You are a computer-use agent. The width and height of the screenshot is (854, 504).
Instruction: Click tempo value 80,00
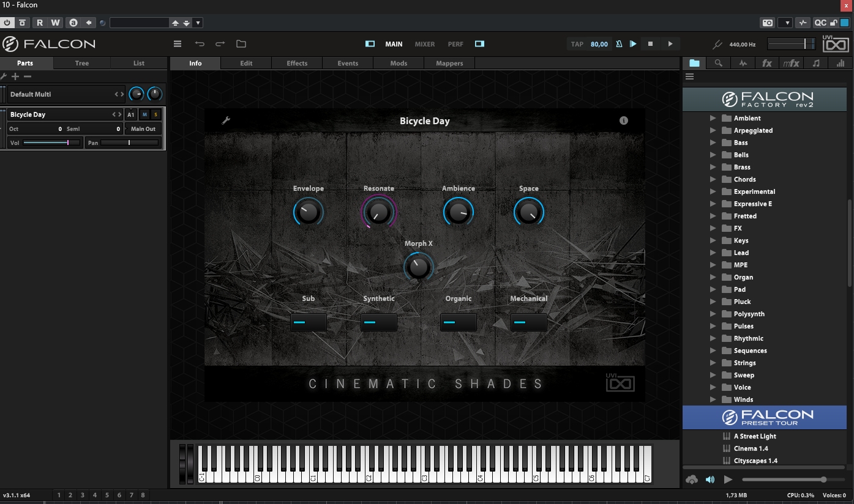[x=599, y=44]
